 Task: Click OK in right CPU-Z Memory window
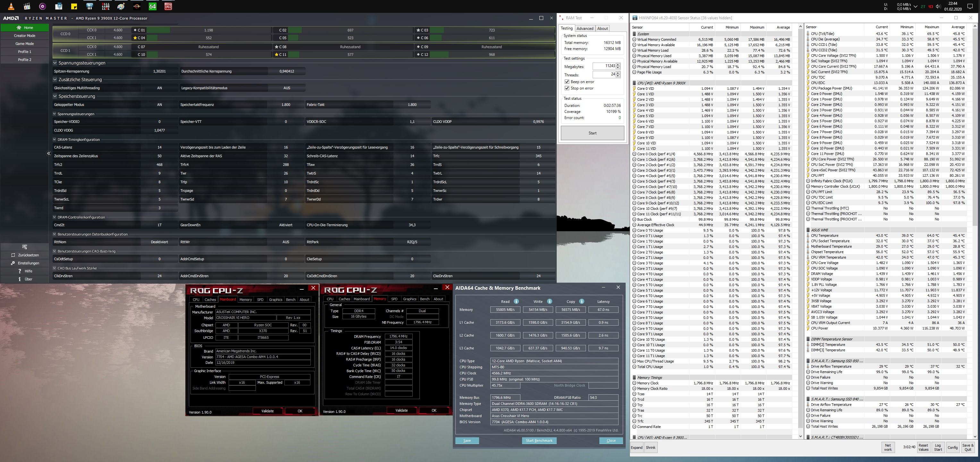click(x=434, y=410)
